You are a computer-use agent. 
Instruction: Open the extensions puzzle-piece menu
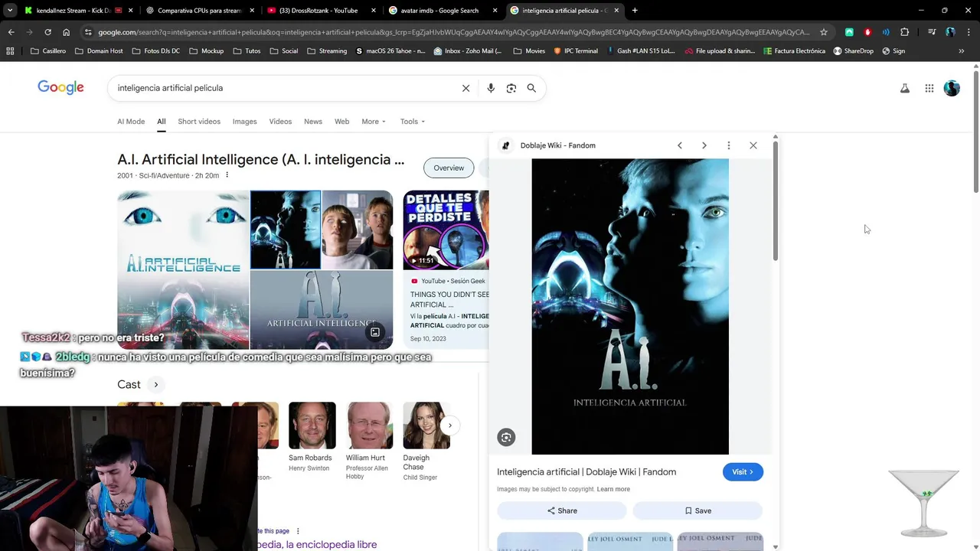pos(904,32)
